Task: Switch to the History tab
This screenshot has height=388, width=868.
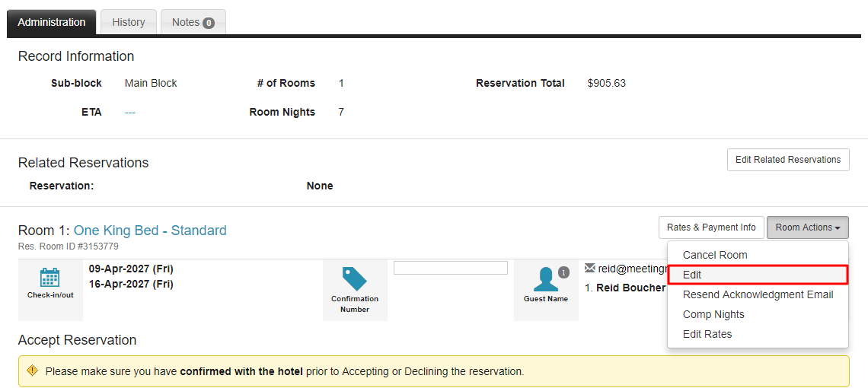Action: (x=128, y=22)
